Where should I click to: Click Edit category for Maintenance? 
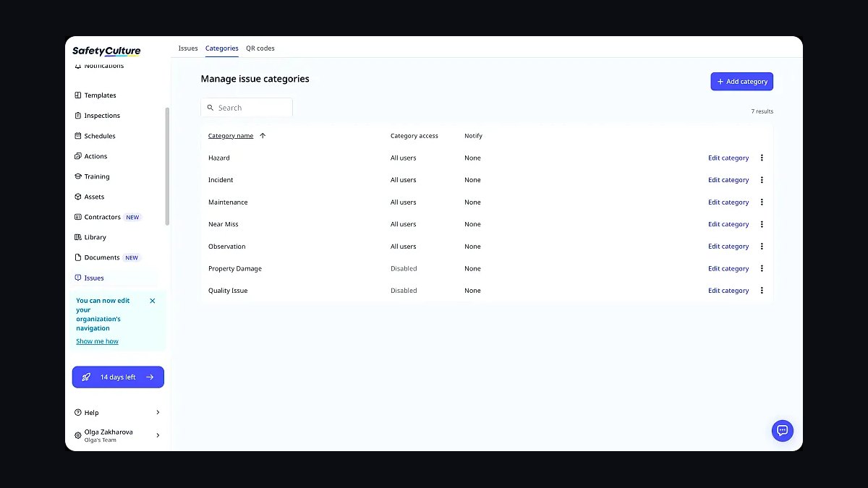(x=728, y=202)
